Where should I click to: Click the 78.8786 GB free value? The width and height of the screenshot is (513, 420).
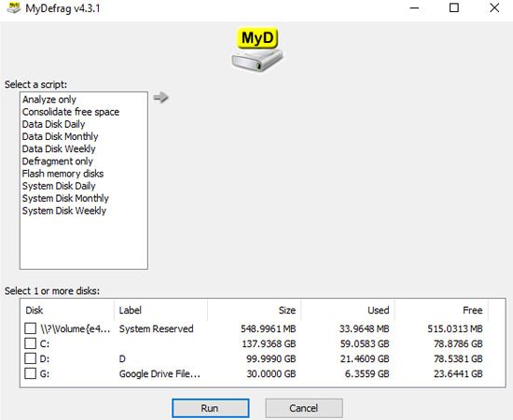[458, 343]
